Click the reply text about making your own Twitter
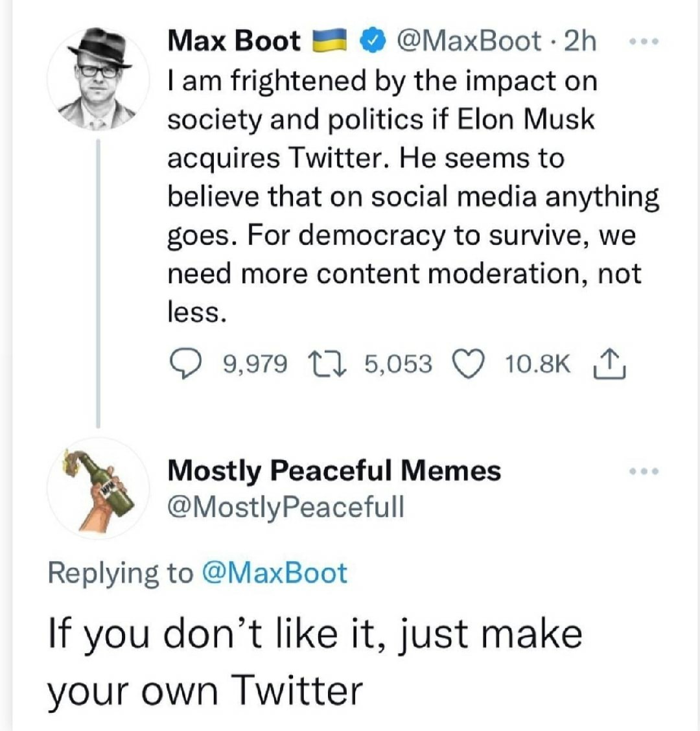This screenshot has height=731, width=700. point(315,662)
